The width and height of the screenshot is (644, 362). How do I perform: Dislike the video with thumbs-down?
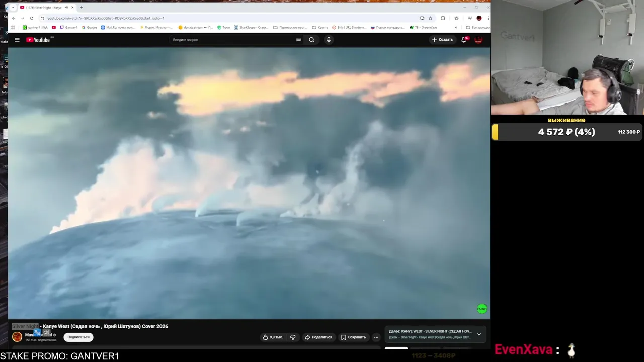pyautogui.click(x=293, y=337)
